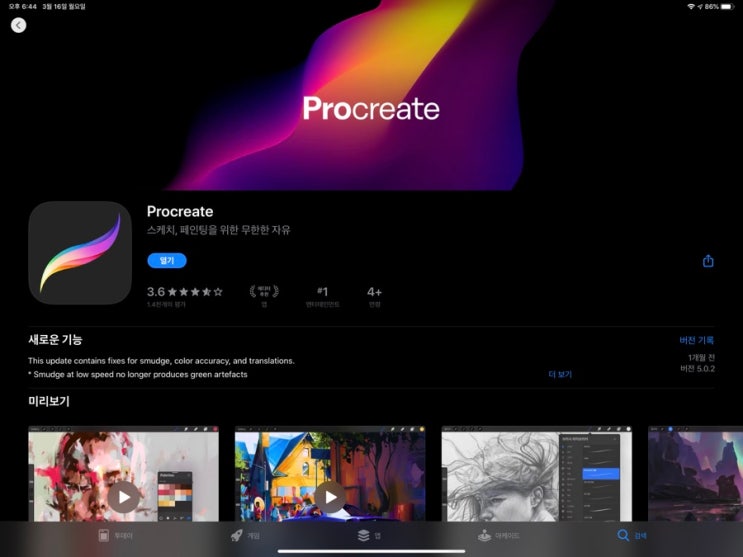This screenshot has height=557, width=743.
Task: Tap the 미리보기 heading
Action: [49, 401]
